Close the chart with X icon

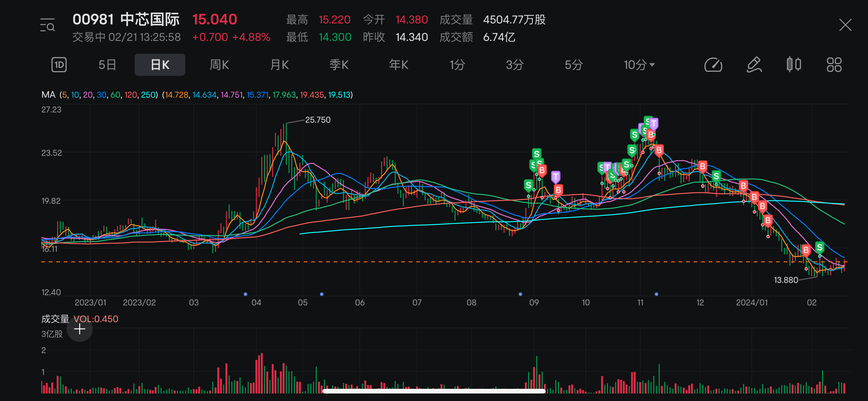pyautogui.click(x=845, y=25)
